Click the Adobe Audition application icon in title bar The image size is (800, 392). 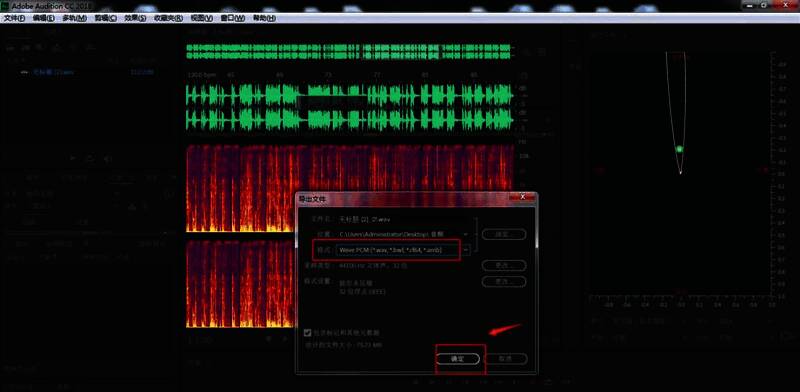[x=4, y=6]
